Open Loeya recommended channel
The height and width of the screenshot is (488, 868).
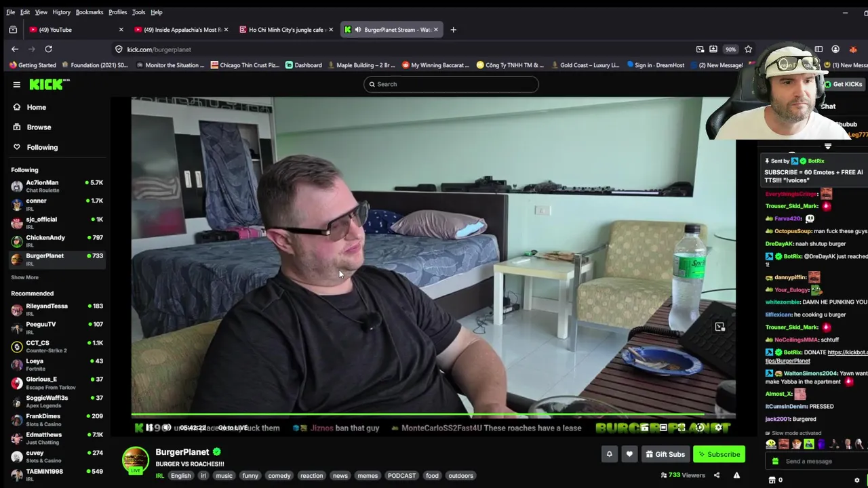coord(57,365)
